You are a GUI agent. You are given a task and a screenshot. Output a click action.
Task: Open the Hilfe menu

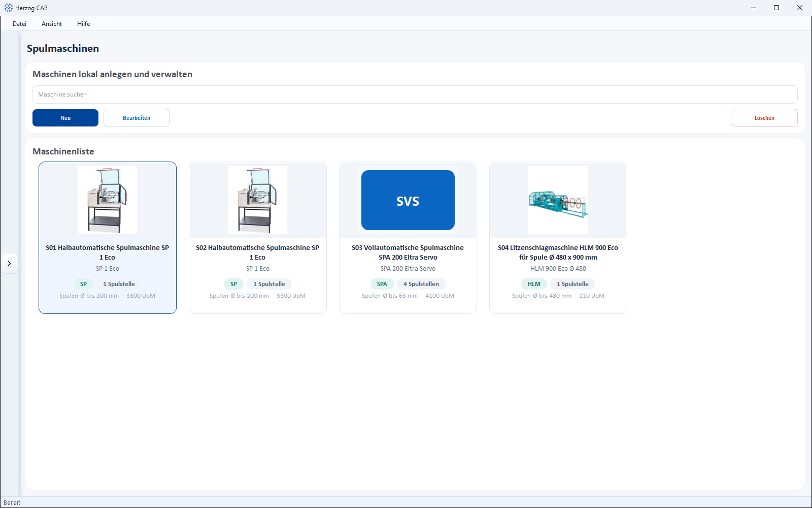[x=84, y=24]
